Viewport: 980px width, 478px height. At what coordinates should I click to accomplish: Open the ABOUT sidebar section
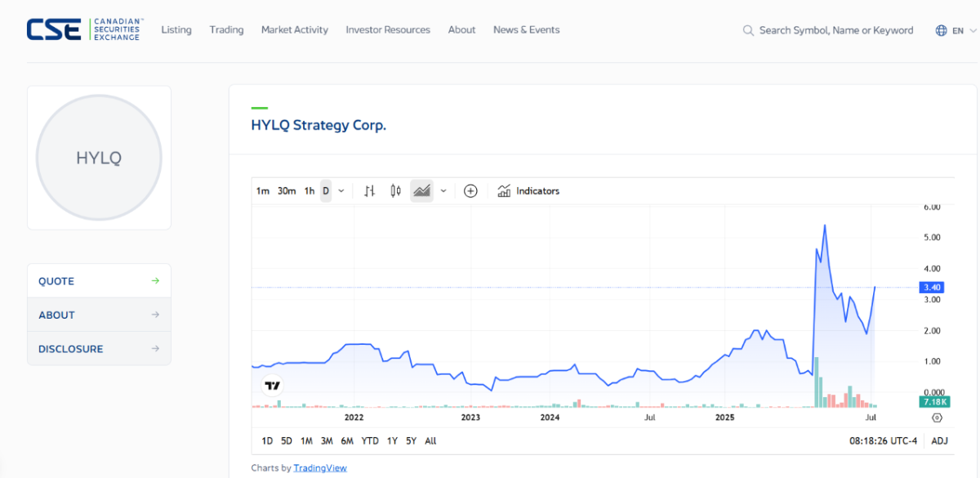[x=99, y=315]
